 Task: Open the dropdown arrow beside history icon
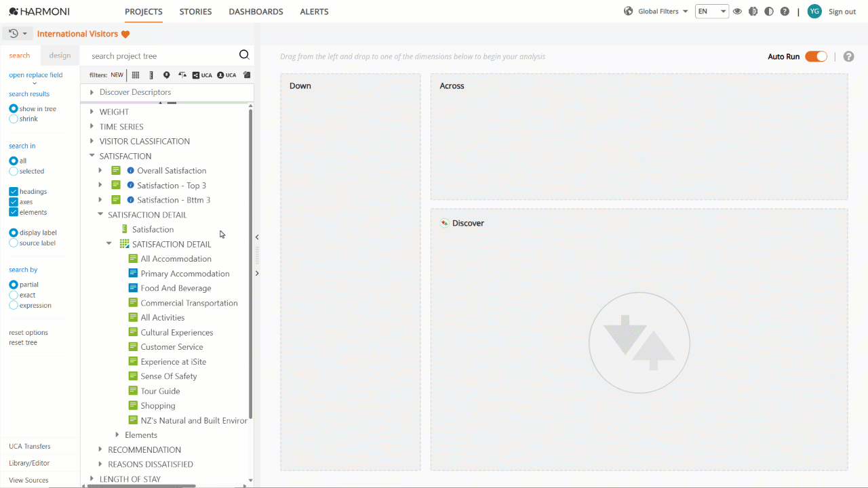25,33
